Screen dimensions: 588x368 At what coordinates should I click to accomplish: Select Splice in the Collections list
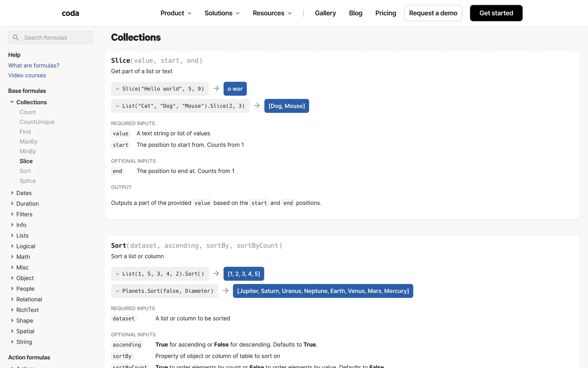tap(28, 181)
